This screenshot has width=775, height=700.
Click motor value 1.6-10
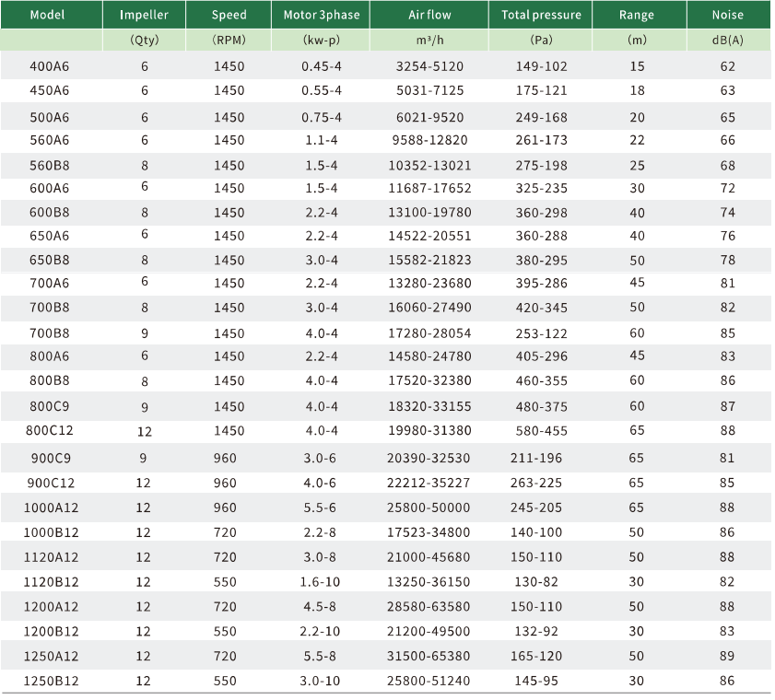point(320,582)
